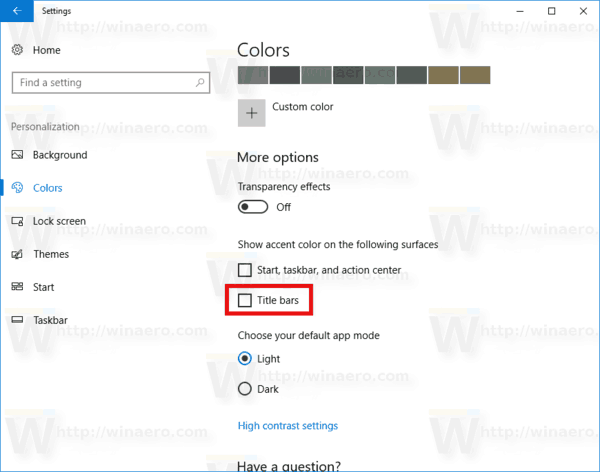This screenshot has width=600, height=472.
Task: Go back using the arrow button
Action: tap(17, 11)
